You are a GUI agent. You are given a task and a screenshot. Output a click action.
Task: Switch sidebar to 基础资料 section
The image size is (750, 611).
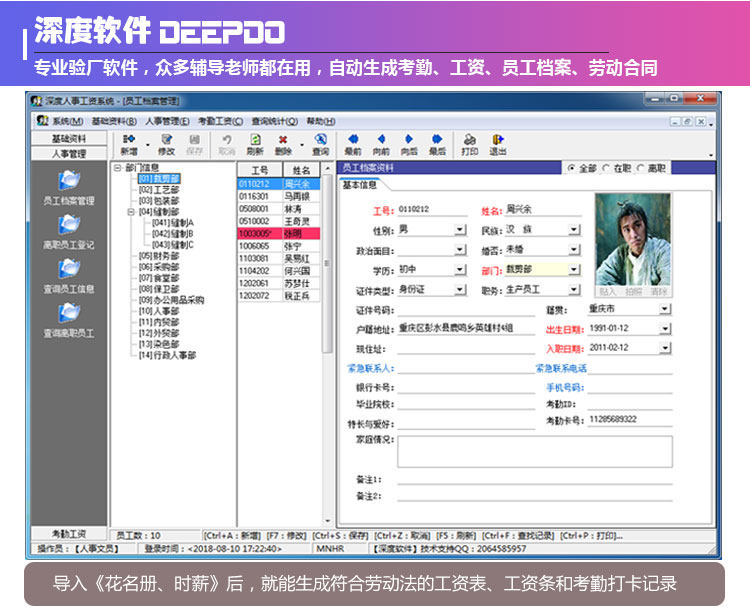point(69,139)
